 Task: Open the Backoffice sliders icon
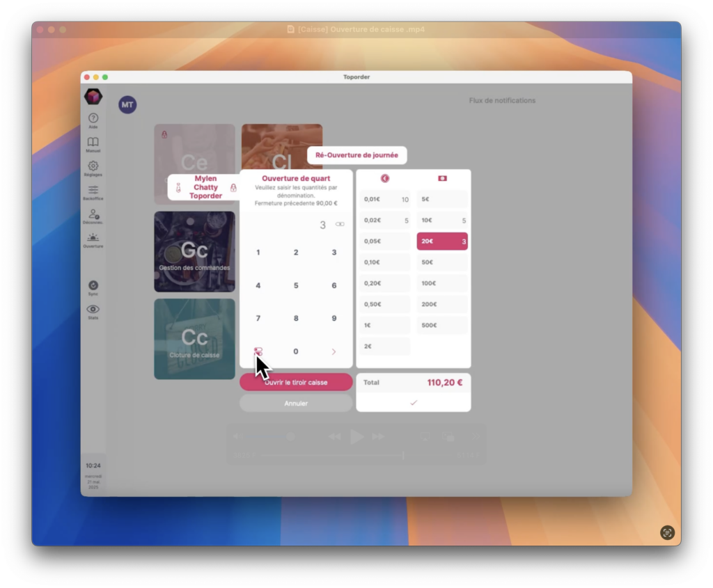(x=93, y=190)
